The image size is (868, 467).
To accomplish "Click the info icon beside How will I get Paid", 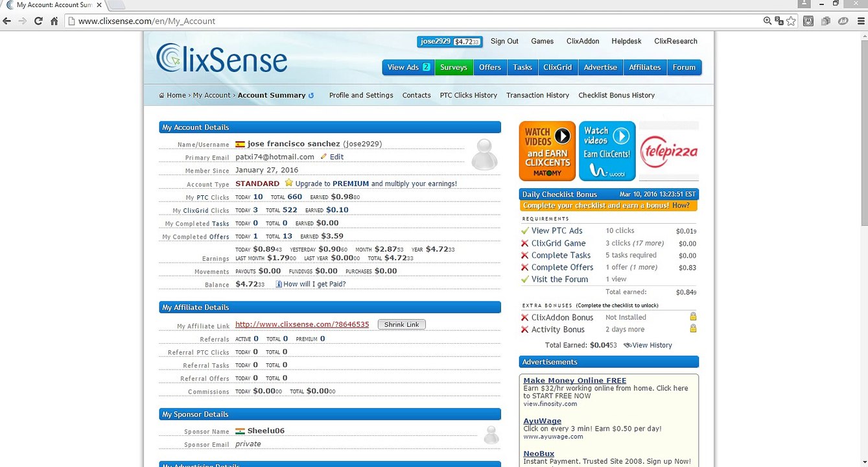I will [x=279, y=284].
